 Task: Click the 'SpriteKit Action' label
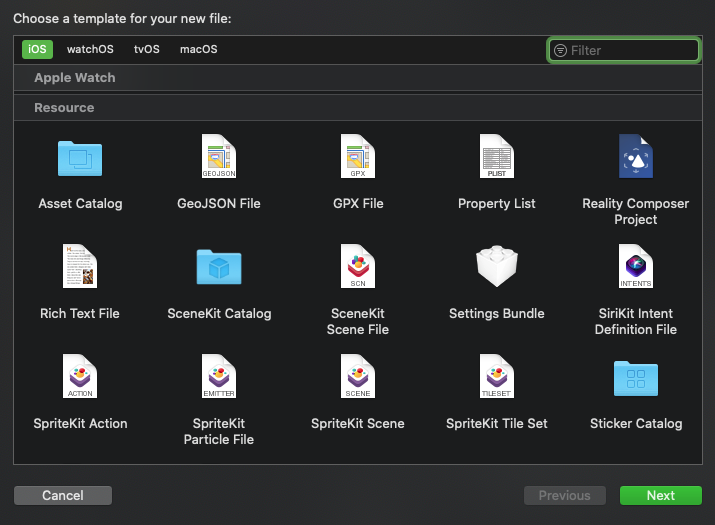80,423
